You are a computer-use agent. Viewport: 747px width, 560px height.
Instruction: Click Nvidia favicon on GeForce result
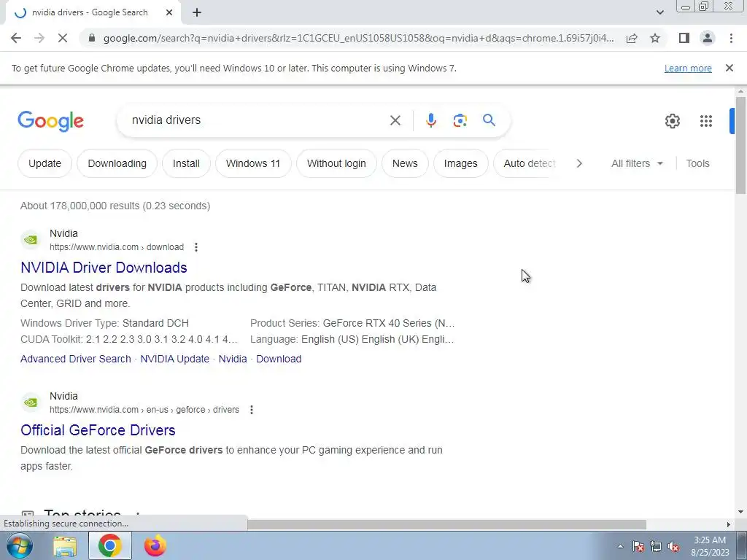[31, 402]
